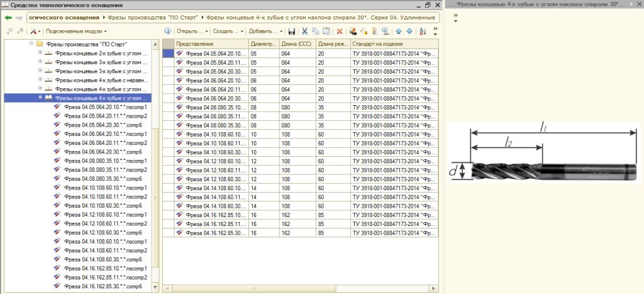
Task: Open the Подключаемые модули dropdown
Action: click(x=76, y=31)
